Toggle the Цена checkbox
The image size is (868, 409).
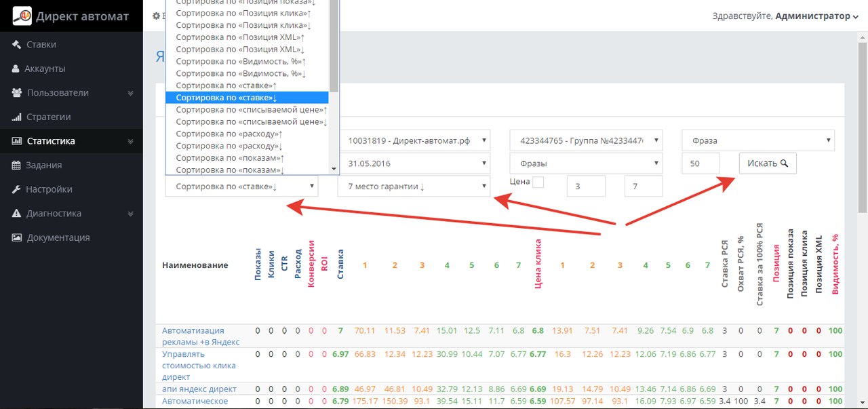(x=538, y=182)
